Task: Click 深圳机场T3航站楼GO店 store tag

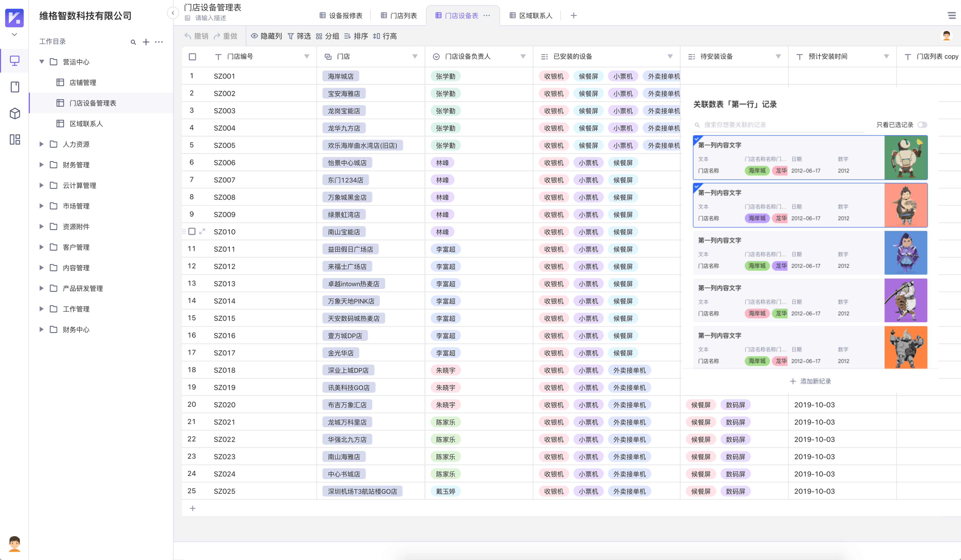Action: [x=362, y=491]
